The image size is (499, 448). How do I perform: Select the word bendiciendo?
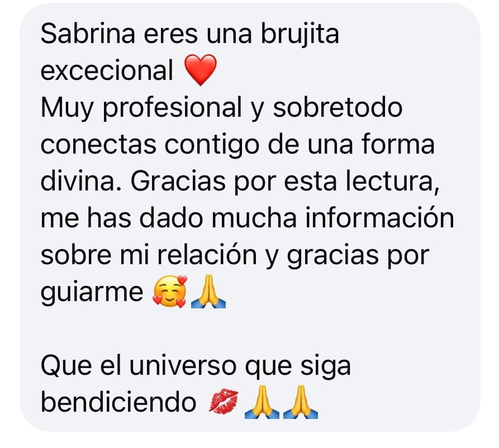[x=118, y=402]
